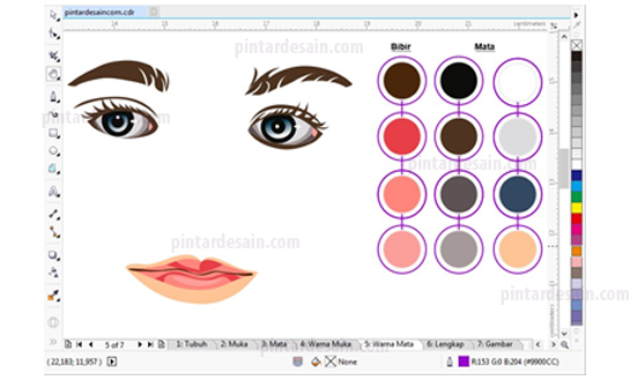Select the Pick tool
Image resolution: width=630 pixels, height=380 pixels.
pos(53,15)
